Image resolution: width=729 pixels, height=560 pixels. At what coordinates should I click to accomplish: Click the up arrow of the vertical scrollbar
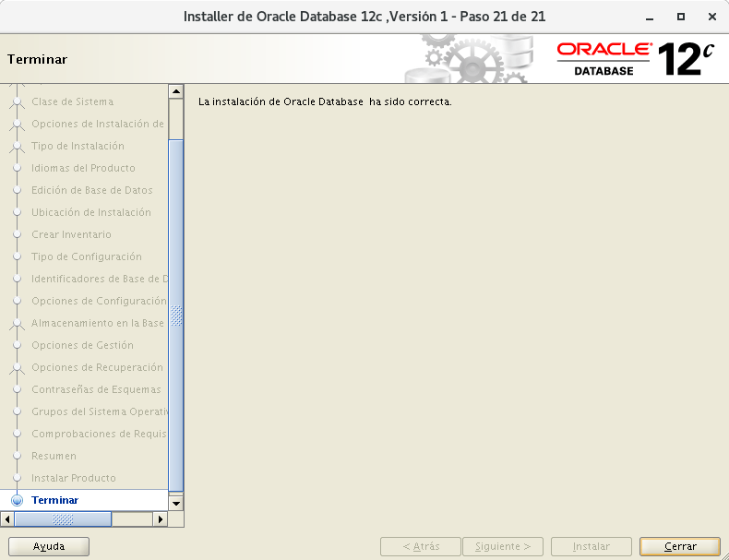tap(175, 91)
